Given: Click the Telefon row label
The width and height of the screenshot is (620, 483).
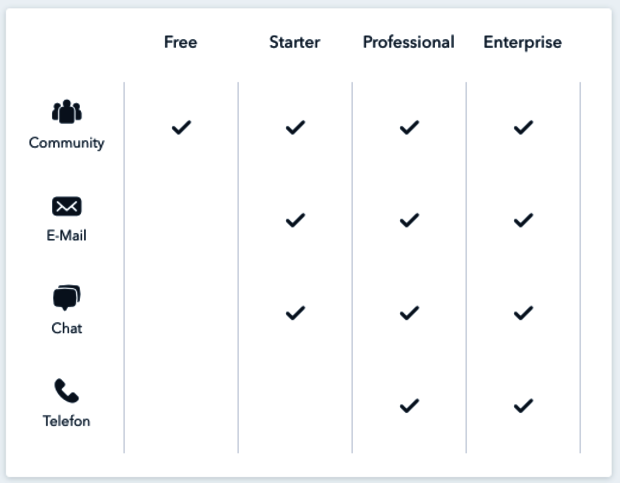Looking at the screenshot, I should click(x=67, y=421).
